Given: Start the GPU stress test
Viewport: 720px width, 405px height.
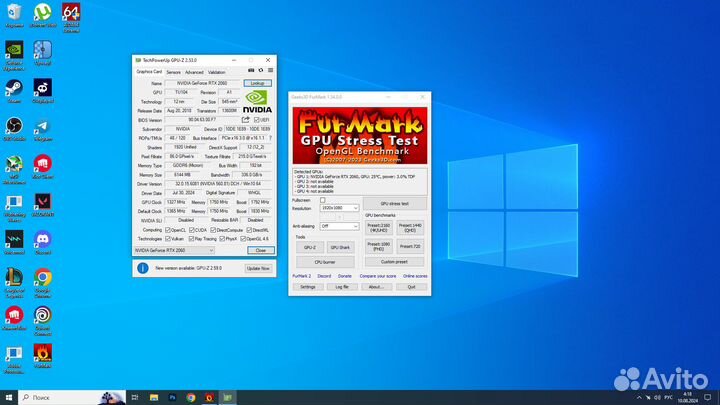Looking at the screenshot, I should click(395, 203).
